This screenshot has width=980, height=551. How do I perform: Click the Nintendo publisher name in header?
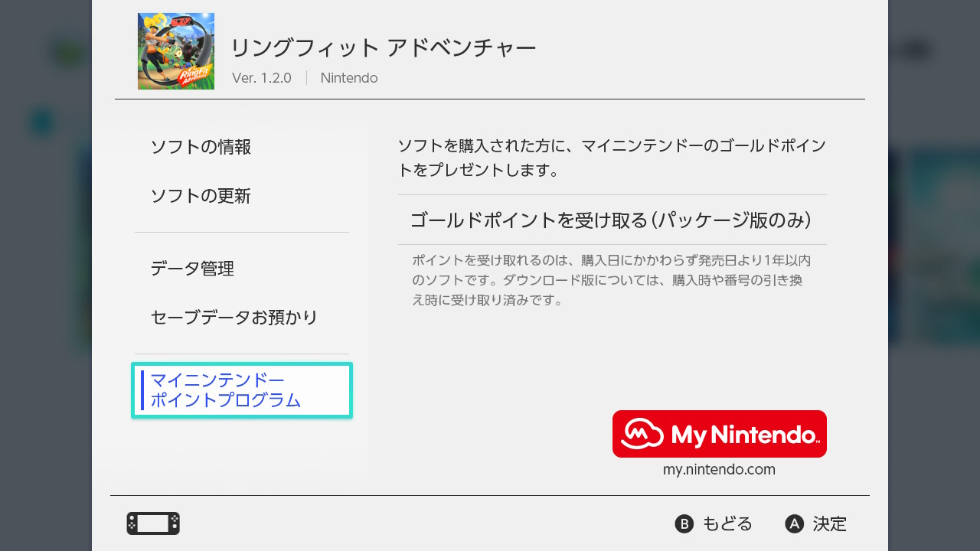[349, 78]
